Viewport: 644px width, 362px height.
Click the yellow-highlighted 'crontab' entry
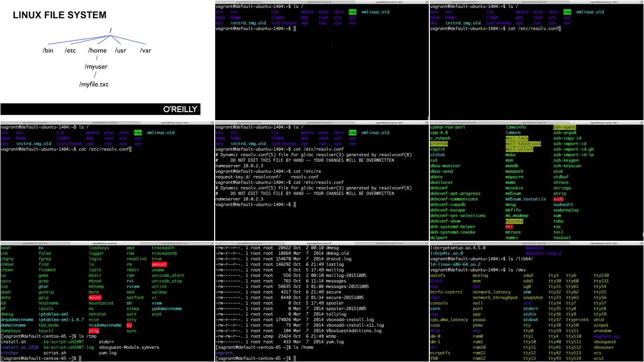(439, 144)
